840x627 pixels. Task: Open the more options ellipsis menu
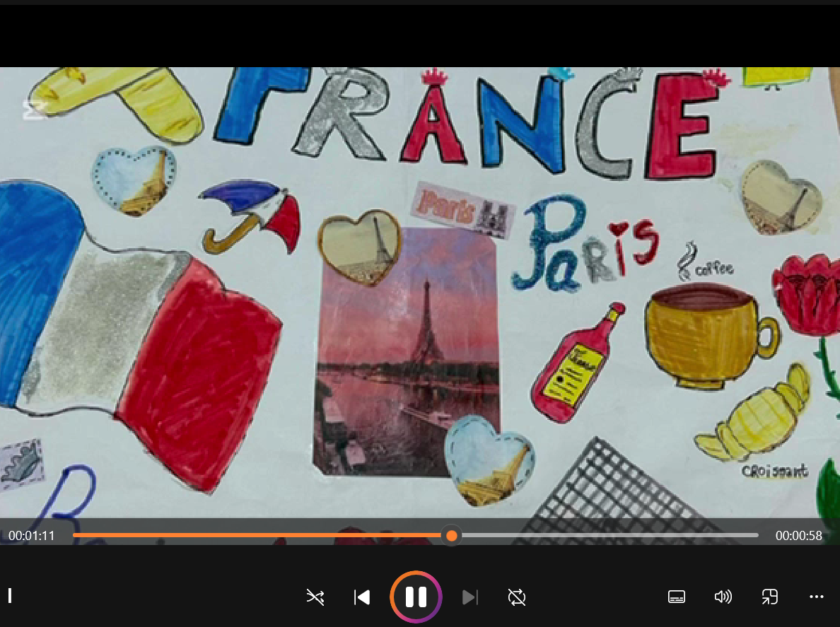pyautogui.click(x=817, y=597)
